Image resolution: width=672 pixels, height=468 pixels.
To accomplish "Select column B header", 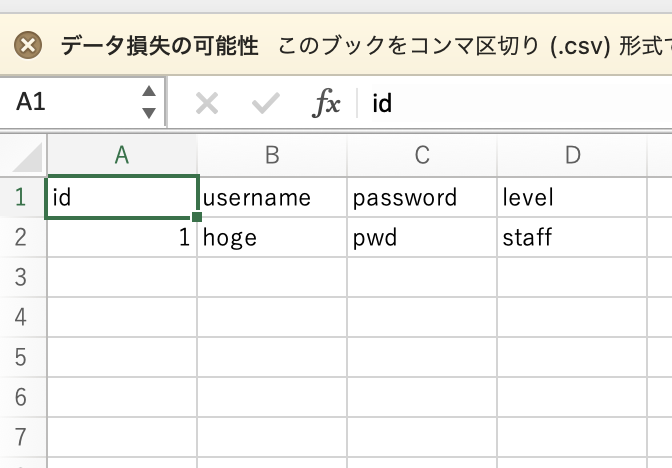I will [x=272, y=155].
